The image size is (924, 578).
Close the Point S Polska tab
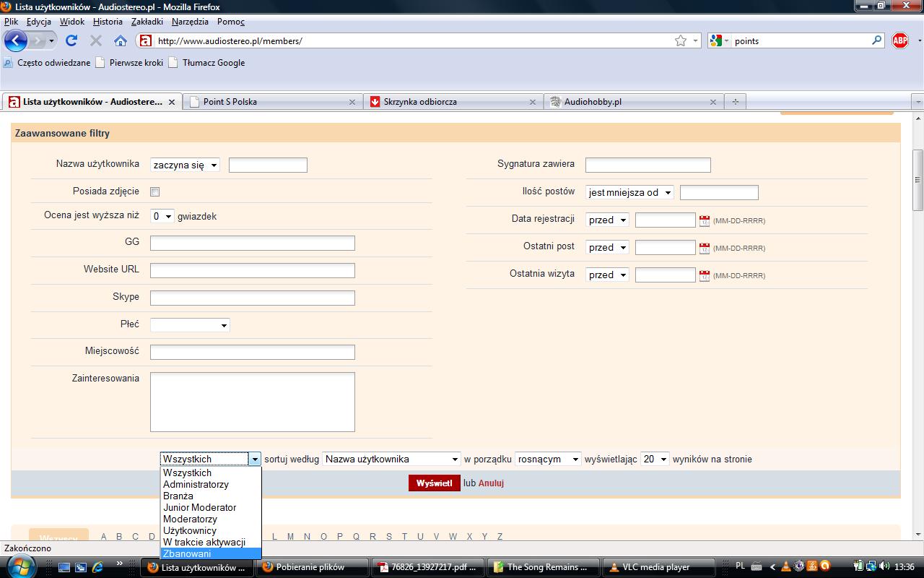click(x=352, y=102)
